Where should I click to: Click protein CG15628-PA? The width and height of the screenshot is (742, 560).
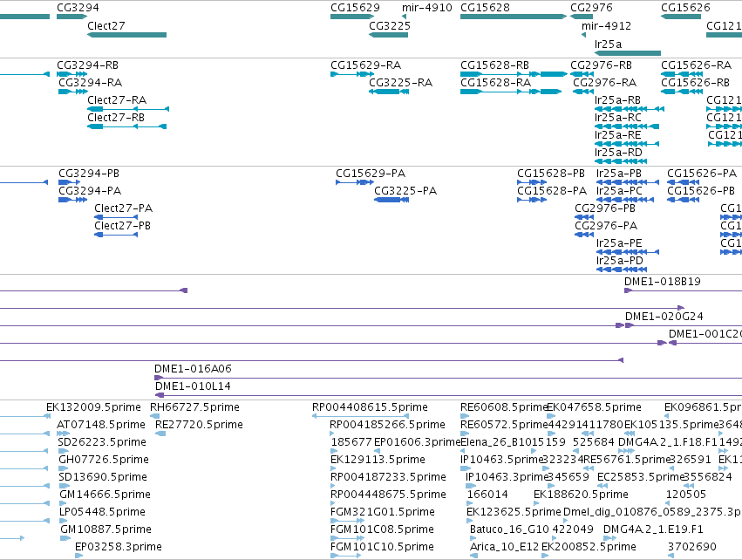(552, 191)
